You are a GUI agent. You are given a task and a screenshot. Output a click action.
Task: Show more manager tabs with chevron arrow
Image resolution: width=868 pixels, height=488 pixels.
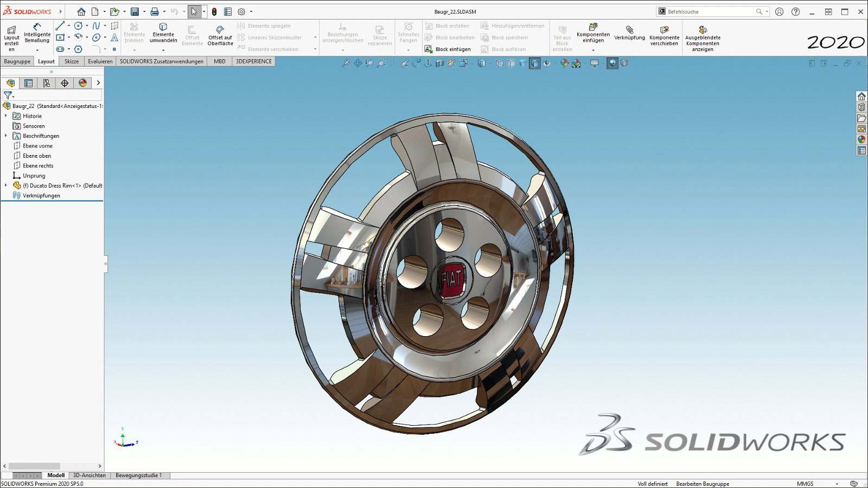tap(98, 83)
